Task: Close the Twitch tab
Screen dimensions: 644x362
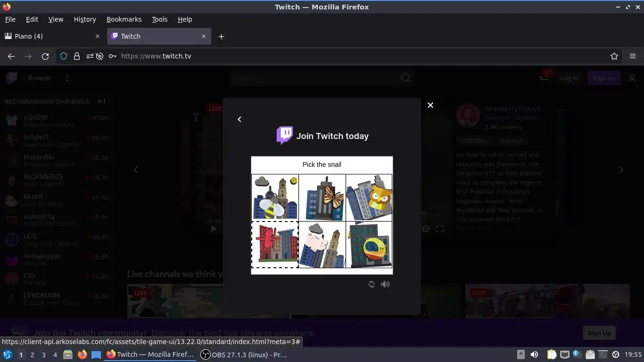Action: (204, 36)
